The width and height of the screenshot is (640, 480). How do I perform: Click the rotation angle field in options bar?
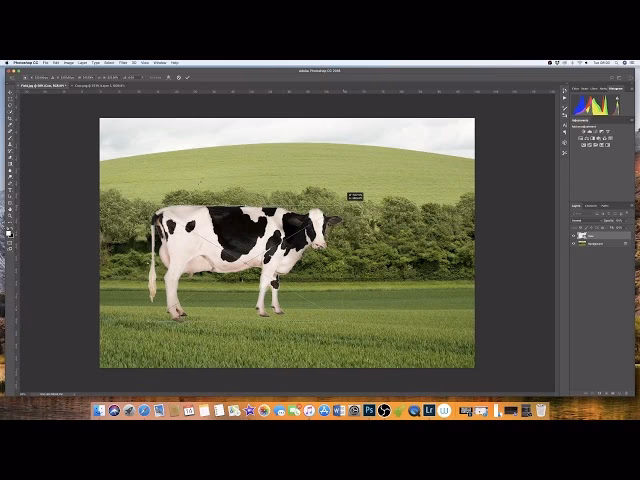coord(134,78)
